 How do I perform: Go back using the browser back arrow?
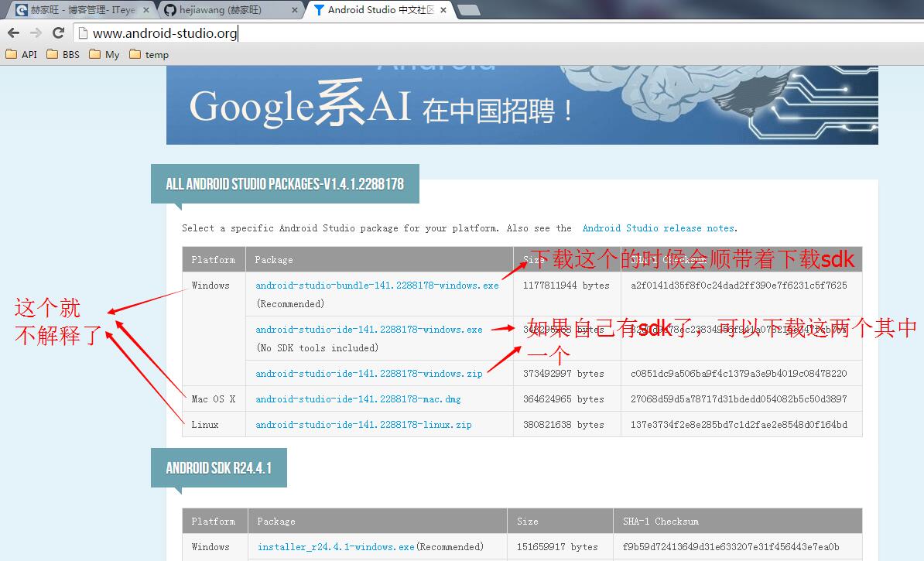click(14, 33)
